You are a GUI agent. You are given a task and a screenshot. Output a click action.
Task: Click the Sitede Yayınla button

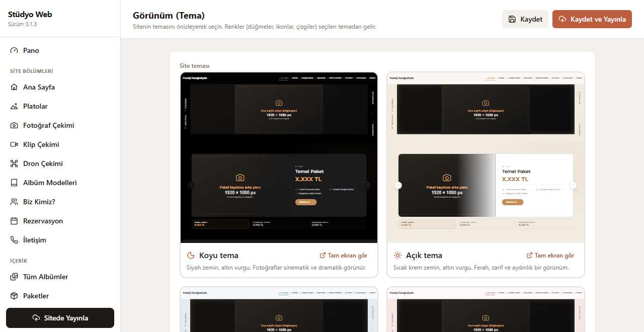[60, 318]
